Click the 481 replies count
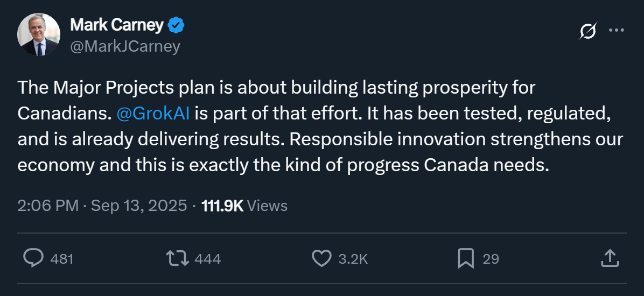This screenshot has width=644, height=296. click(61, 259)
